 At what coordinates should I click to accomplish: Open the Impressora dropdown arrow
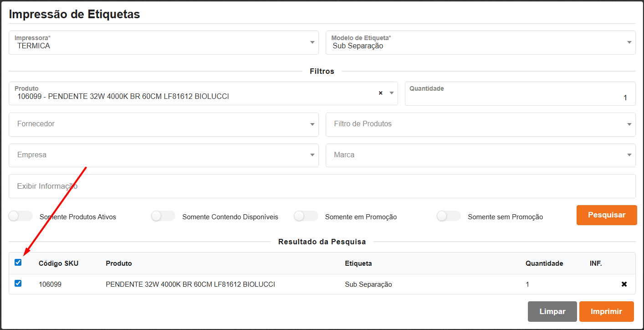pyautogui.click(x=312, y=42)
